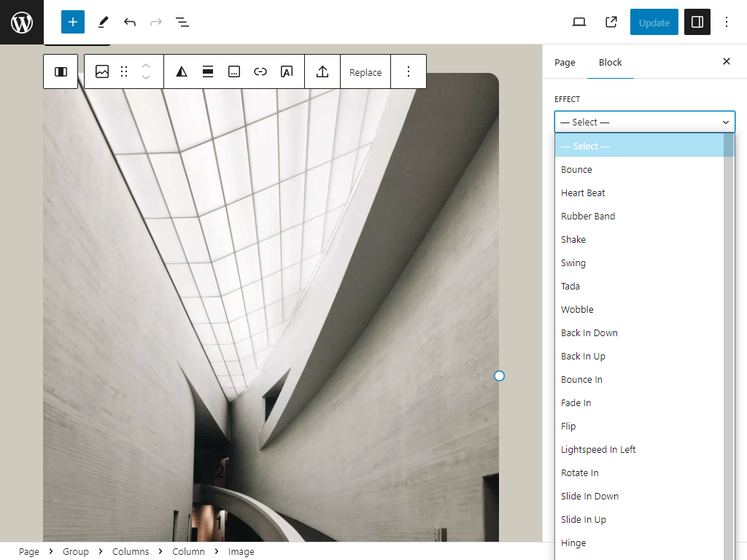Choose the Bounce effect
The image size is (747, 560).
click(639, 169)
